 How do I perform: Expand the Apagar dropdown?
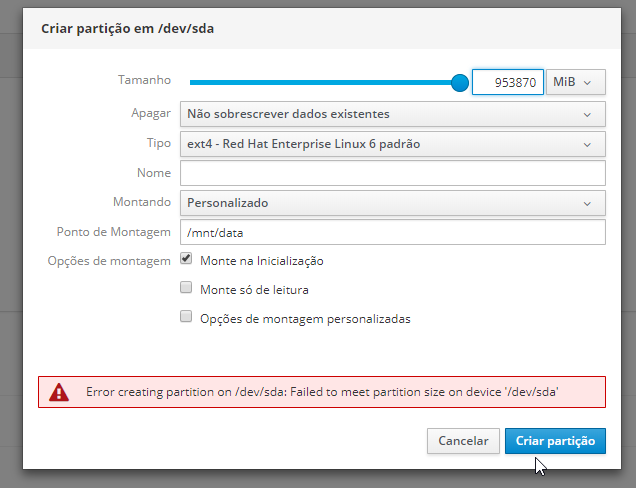click(393, 114)
